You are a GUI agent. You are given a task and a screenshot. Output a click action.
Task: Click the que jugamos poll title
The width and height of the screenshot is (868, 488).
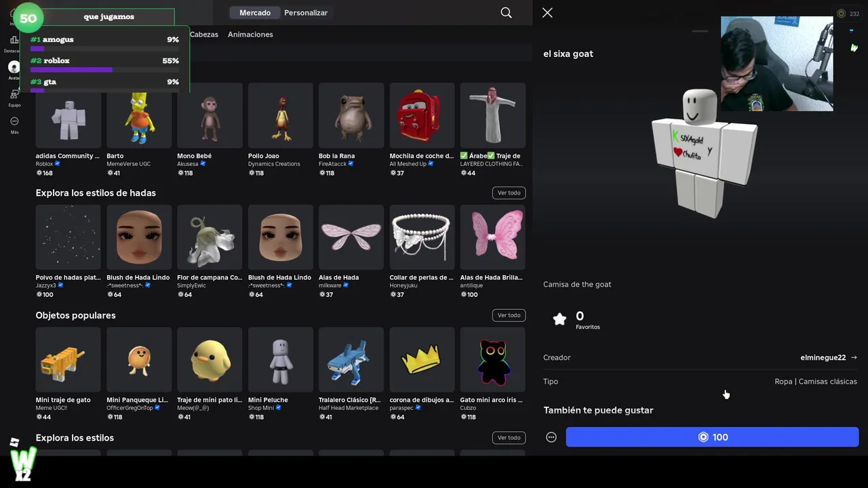(x=108, y=16)
